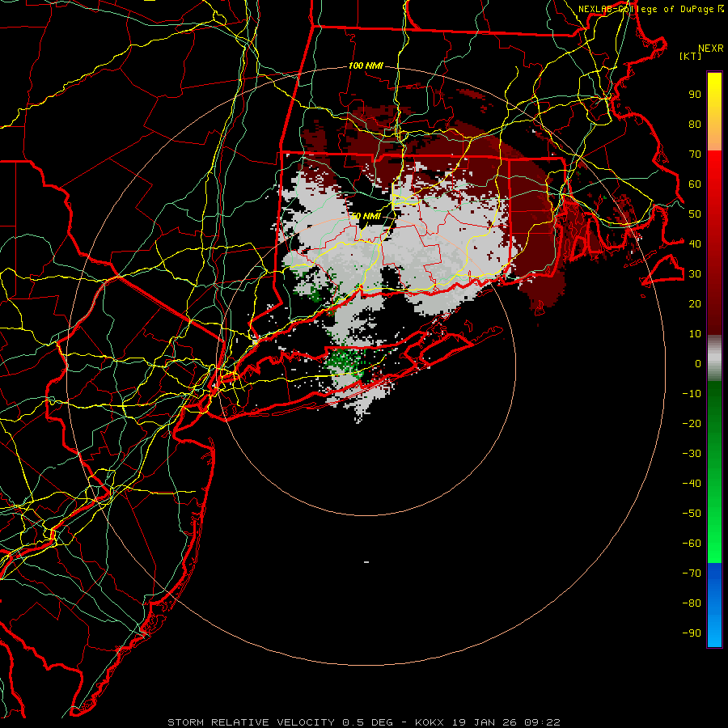Click the 'STORM RELATIVE VELOCITY 0.5 DEG - KOKX 19 JAN 26 09:22' caption
Screen dimensions: 728x728
[x=364, y=722]
